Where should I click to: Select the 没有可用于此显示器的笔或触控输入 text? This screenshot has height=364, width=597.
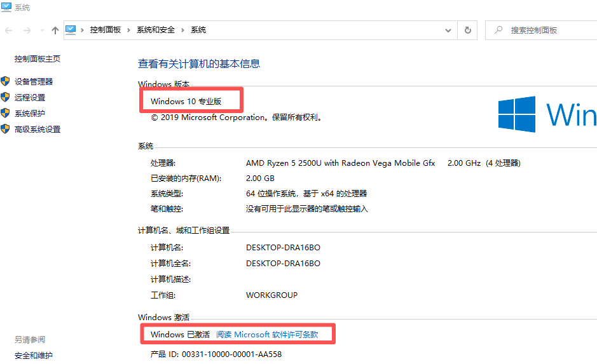[307, 208]
